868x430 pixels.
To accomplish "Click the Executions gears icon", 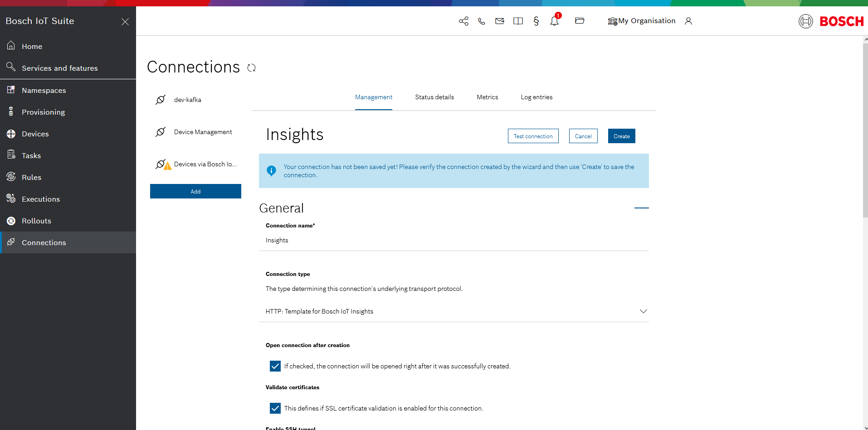I will pos(11,198).
